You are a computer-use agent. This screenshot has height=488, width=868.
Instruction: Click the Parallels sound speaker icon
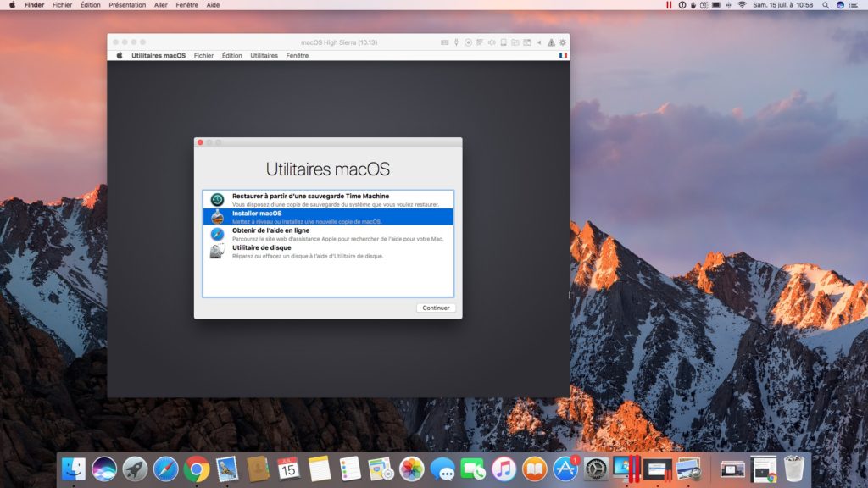[492, 42]
